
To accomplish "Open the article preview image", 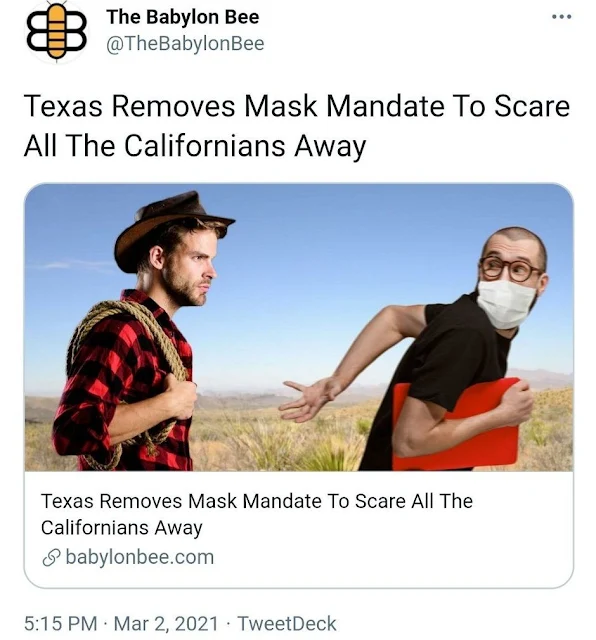I will (x=299, y=327).
